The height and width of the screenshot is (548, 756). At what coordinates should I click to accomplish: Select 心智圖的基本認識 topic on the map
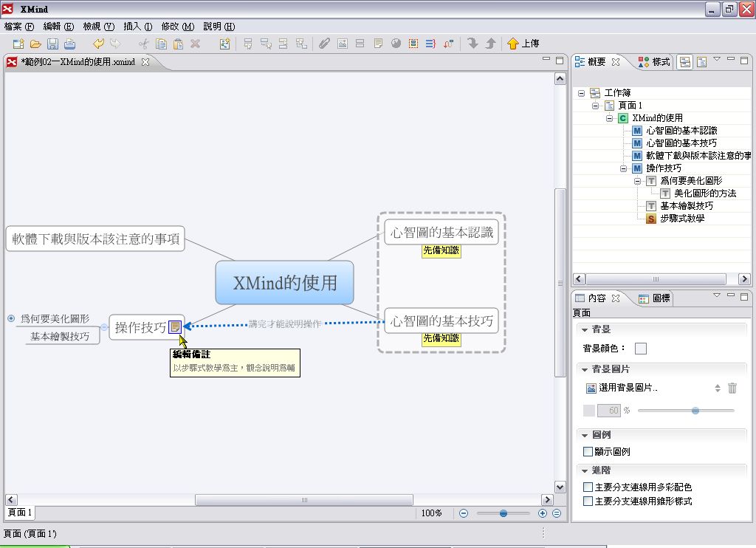(441, 233)
